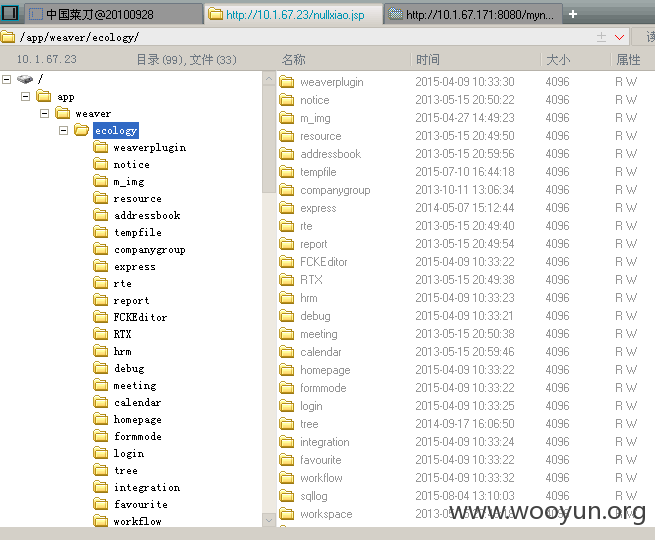Click app folder icon in tree
Viewport: 655px width, 540px height.
pyautogui.click(x=43, y=96)
